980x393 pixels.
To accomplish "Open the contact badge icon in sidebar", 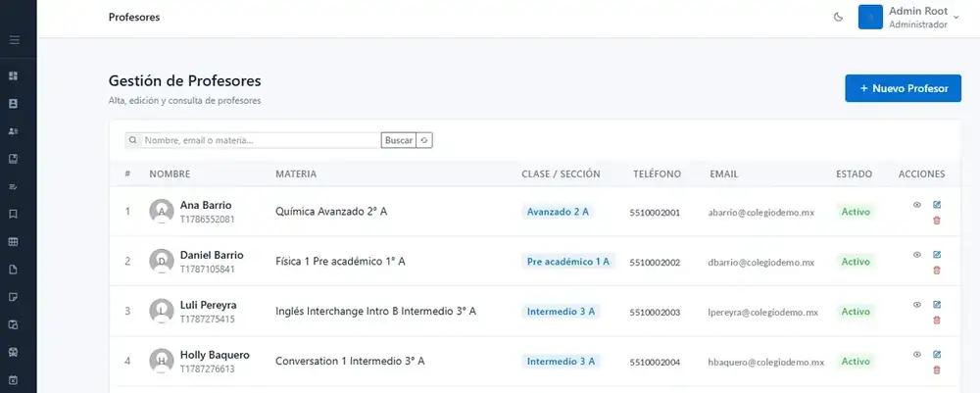I will (x=13, y=104).
